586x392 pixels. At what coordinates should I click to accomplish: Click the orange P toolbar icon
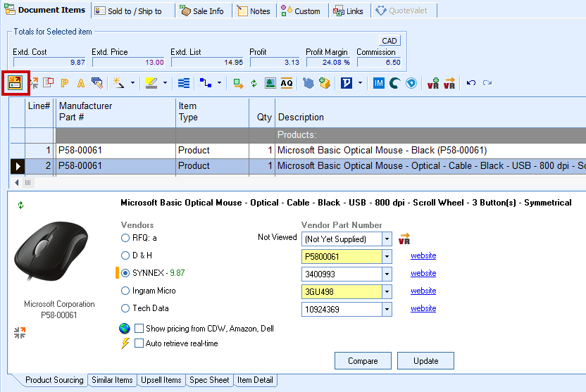(65, 83)
